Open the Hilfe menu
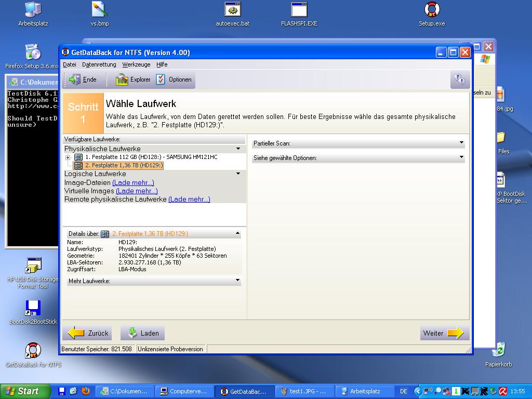532x399 pixels. point(162,64)
